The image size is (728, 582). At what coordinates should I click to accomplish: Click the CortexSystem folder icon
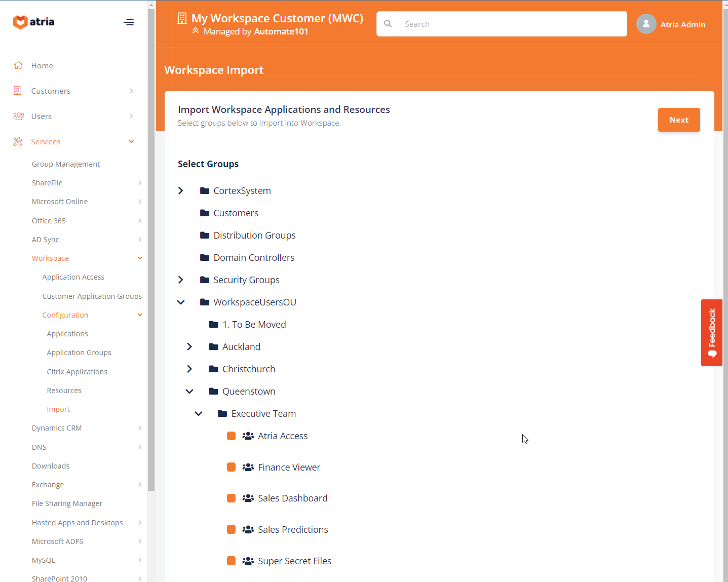coord(205,190)
